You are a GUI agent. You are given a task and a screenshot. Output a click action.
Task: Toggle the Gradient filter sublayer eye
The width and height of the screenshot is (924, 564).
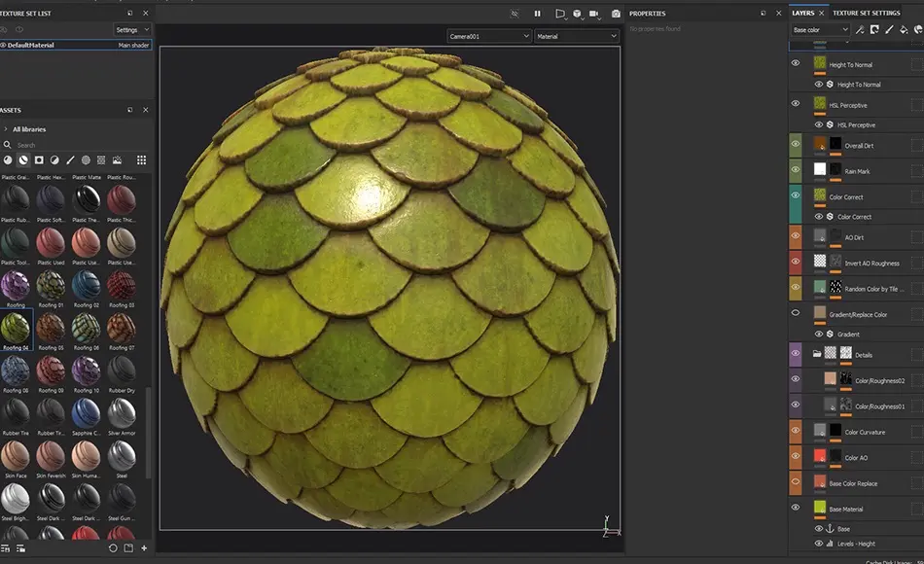(x=819, y=335)
